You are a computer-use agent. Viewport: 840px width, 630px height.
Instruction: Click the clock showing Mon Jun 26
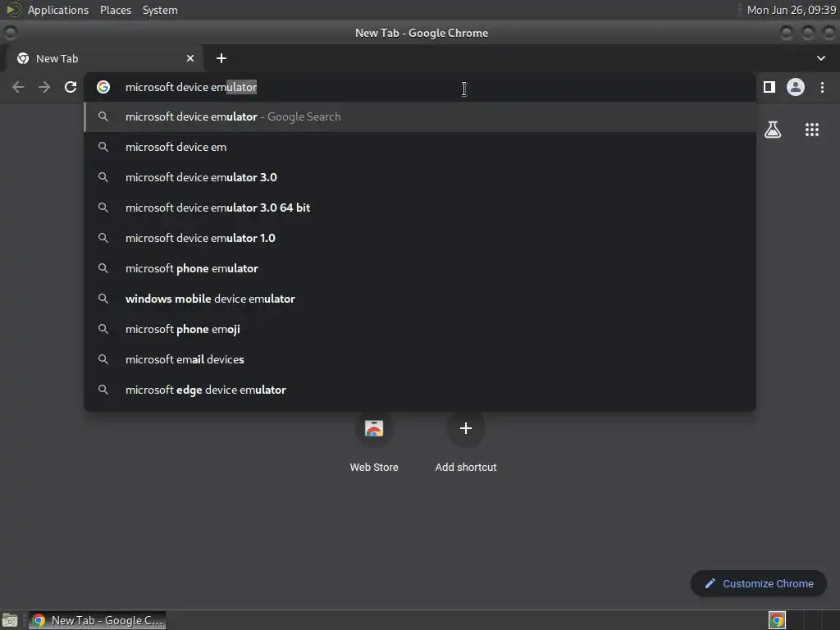click(792, 10)
